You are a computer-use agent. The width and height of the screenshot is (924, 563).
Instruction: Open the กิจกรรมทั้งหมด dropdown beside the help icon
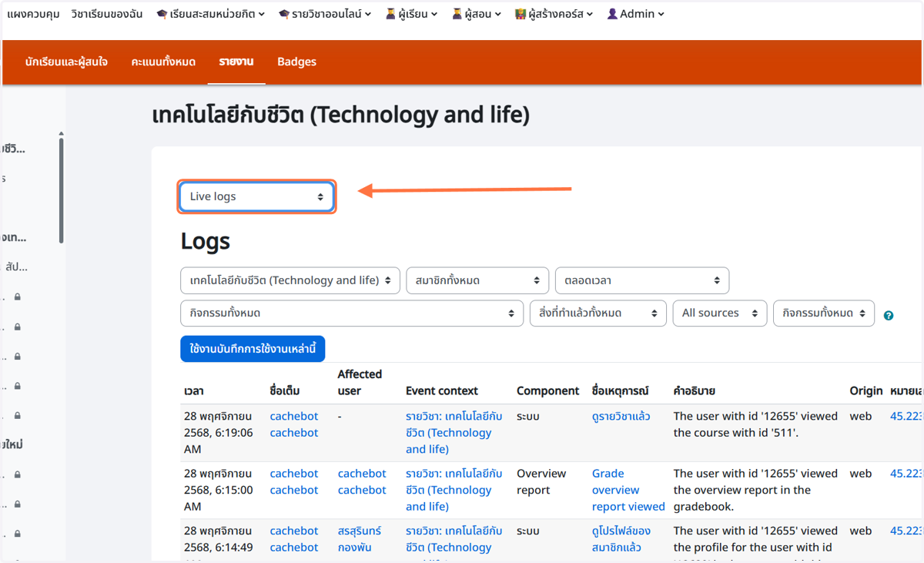(x=824, y=313)
